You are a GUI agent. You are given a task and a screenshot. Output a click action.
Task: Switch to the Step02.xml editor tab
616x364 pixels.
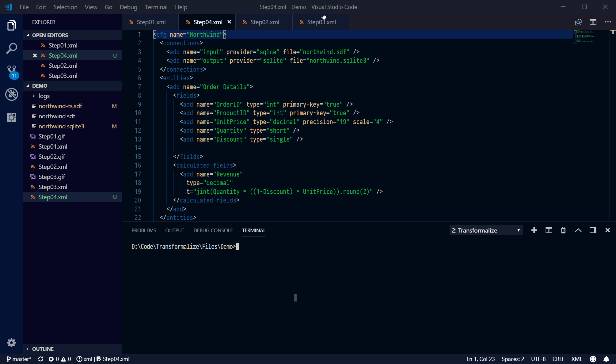264,22
